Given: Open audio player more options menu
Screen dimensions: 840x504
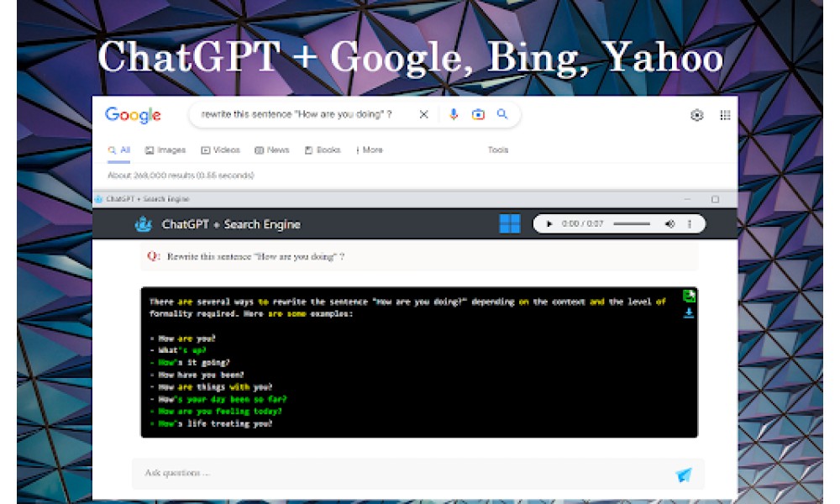Looking at the screenshot, I should pyautogui.click(x=690, y=224).
